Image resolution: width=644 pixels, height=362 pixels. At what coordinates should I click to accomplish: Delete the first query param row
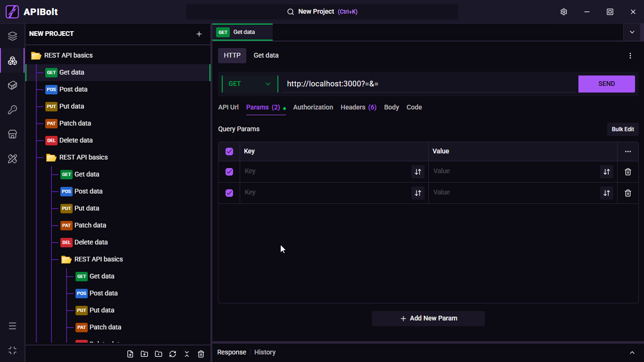pyautogui.click(x=627, y=172)
